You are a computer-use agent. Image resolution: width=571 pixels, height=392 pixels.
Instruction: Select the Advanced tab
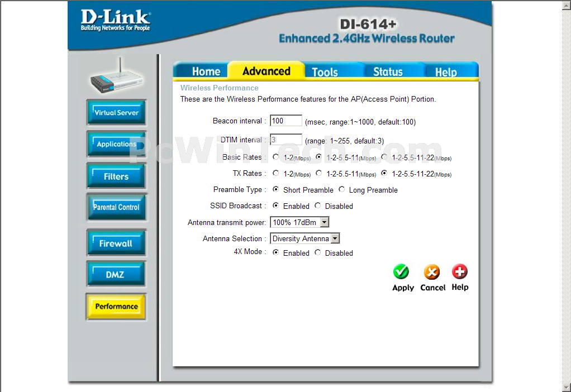pyautogui.click(x=266, y=70)
